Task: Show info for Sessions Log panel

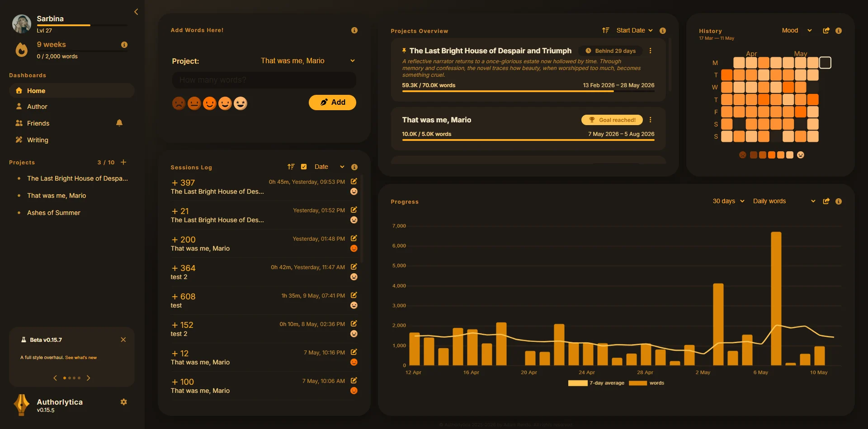Action: click(354, 167)
